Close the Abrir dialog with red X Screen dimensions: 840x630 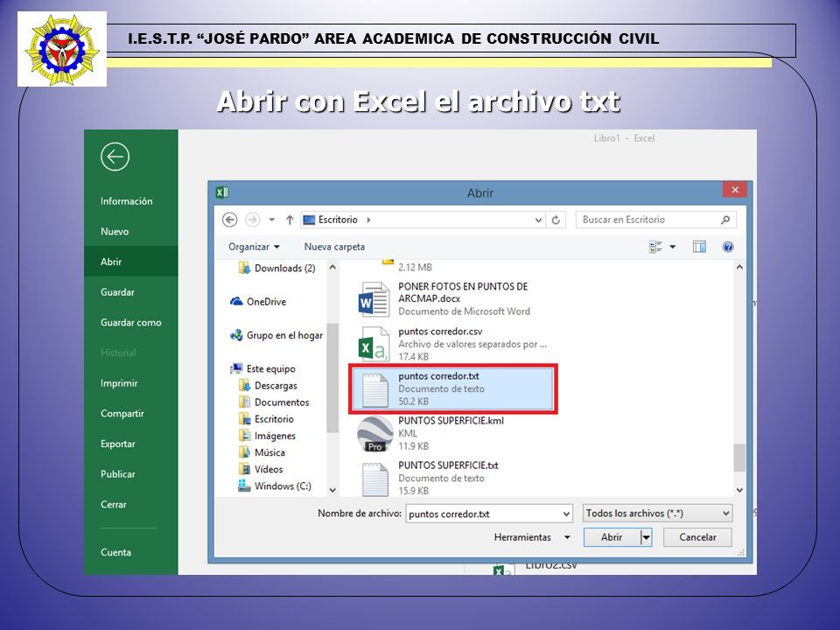pyautogui.click(x=735, y=190)
